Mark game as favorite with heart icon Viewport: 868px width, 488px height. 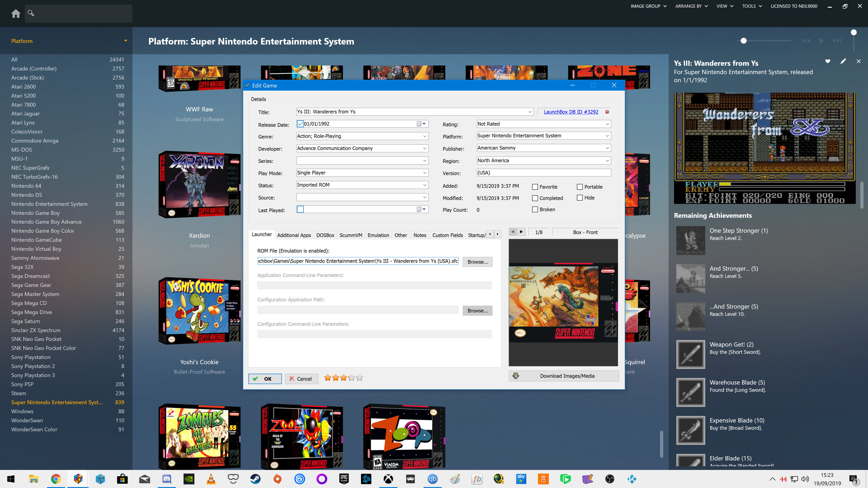(x=828, y=61)
